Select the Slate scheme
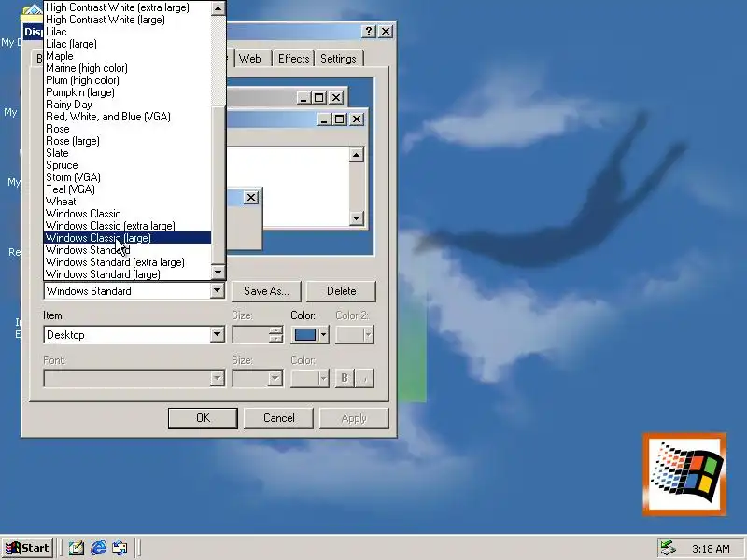This screenshot has width=747, height=560. [x=127, y=153]
